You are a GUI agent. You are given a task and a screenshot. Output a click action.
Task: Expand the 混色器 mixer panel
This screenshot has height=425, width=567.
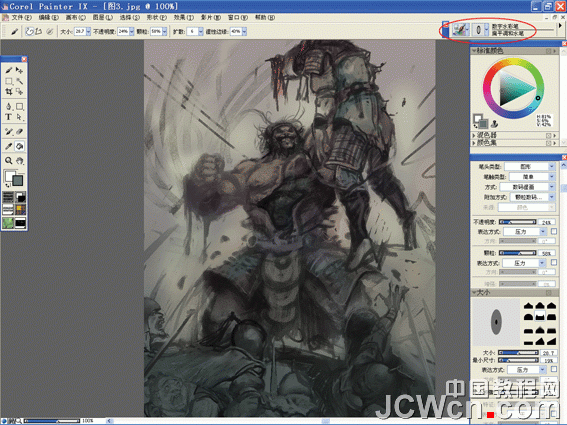pos(474,136)
